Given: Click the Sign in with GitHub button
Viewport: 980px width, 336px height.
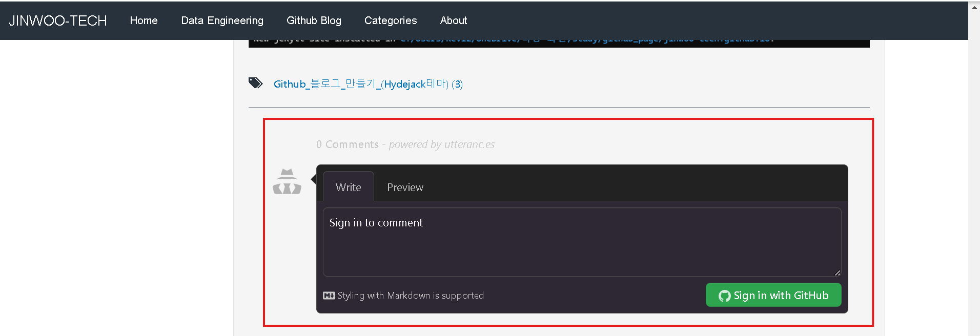Looking at the screenshot, I should click(773, 295).
